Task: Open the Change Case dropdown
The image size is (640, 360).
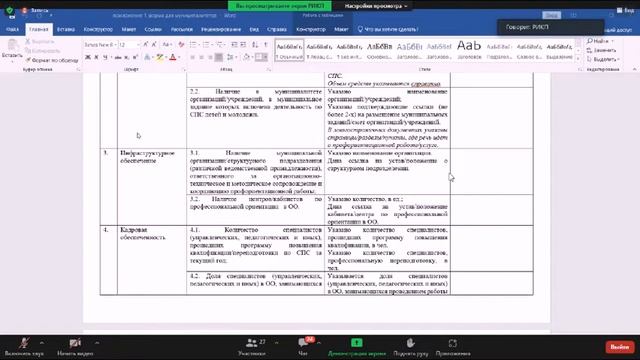Action: coord(167,44)
